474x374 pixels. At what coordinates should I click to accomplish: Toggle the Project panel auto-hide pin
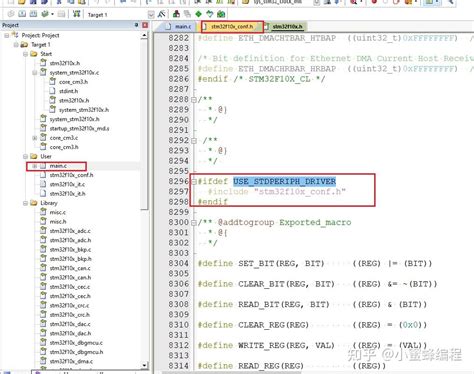coord(136,25)
